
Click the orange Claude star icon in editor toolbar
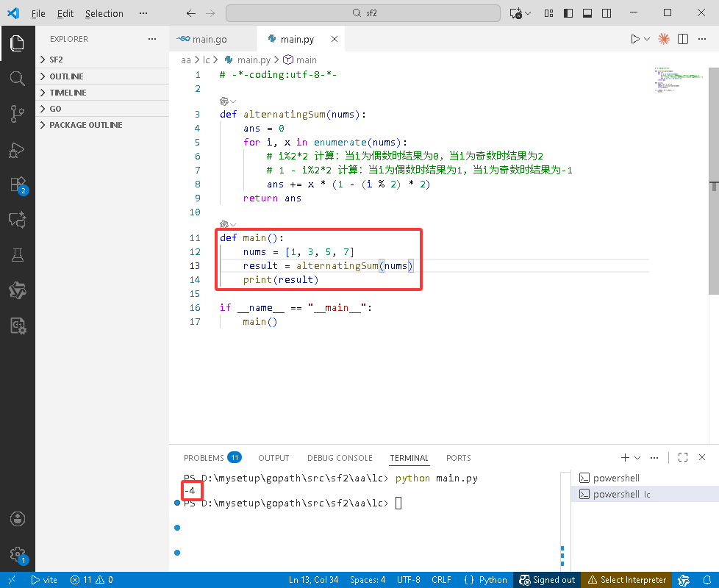(664, 39)
